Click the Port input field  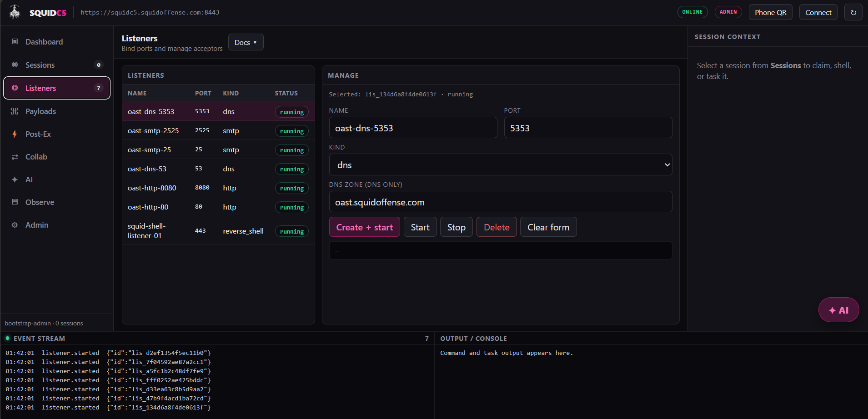pos(588,128)
